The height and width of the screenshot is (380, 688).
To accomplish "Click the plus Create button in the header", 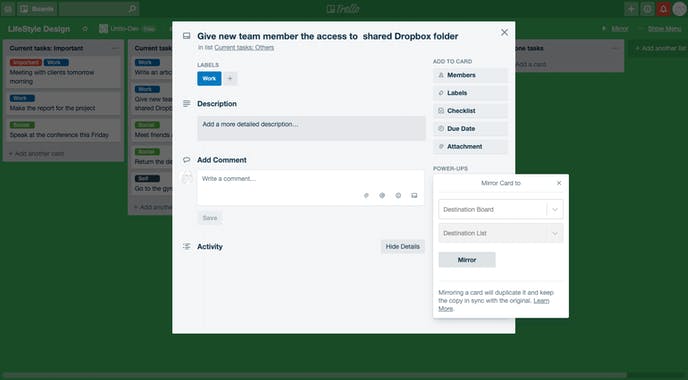I will pos(631,9).
